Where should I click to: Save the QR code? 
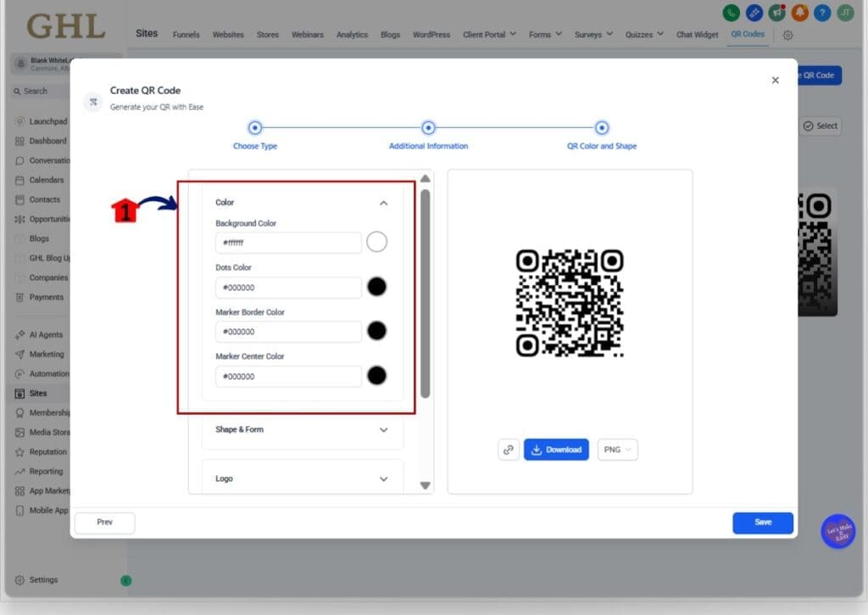point(763,523)
